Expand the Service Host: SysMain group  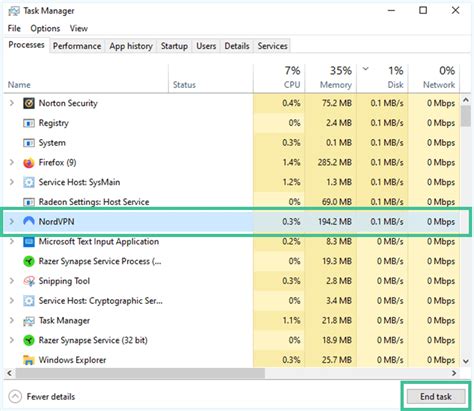[12, 182]
